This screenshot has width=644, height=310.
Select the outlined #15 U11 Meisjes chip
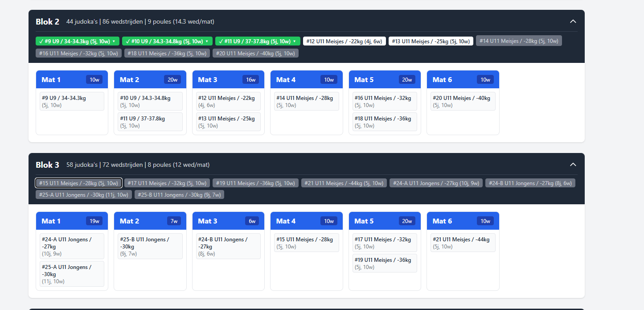tap(78, 183)
